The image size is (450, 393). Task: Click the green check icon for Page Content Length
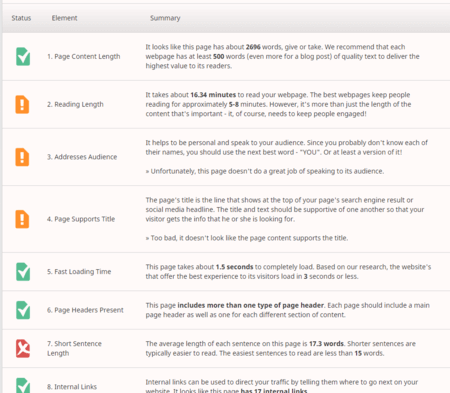(23, 56)
